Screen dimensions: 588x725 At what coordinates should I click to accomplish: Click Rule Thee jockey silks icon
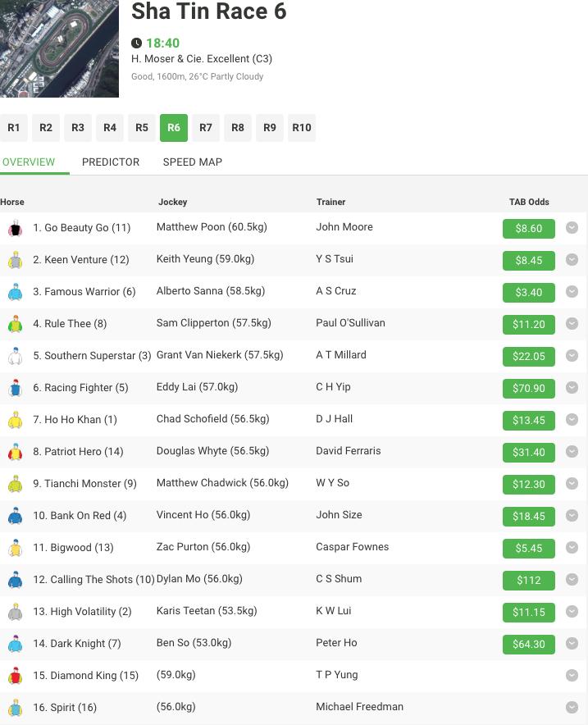(x=15, y=324)
